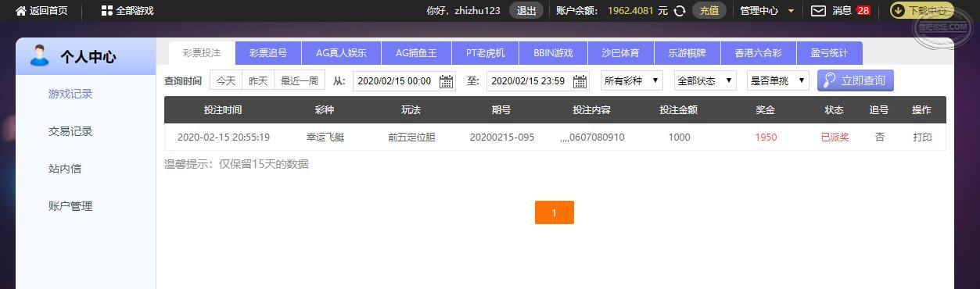
Task: Switch to the 盈亏统计 tab
Action: [829, 53]
